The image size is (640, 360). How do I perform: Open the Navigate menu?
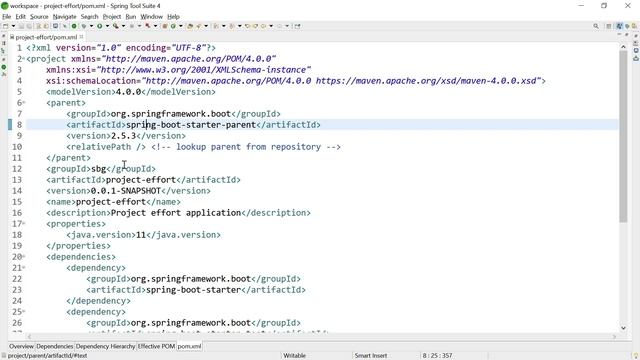pos(64,17)
